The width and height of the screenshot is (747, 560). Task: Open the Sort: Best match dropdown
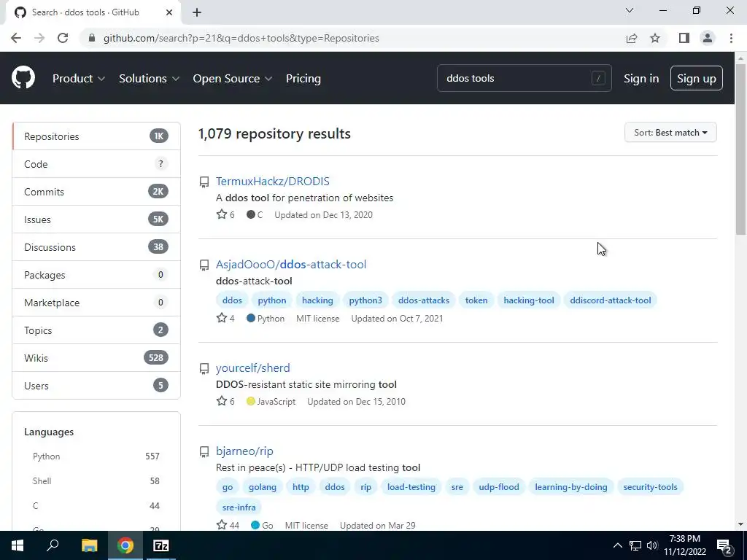pos(670,133)
